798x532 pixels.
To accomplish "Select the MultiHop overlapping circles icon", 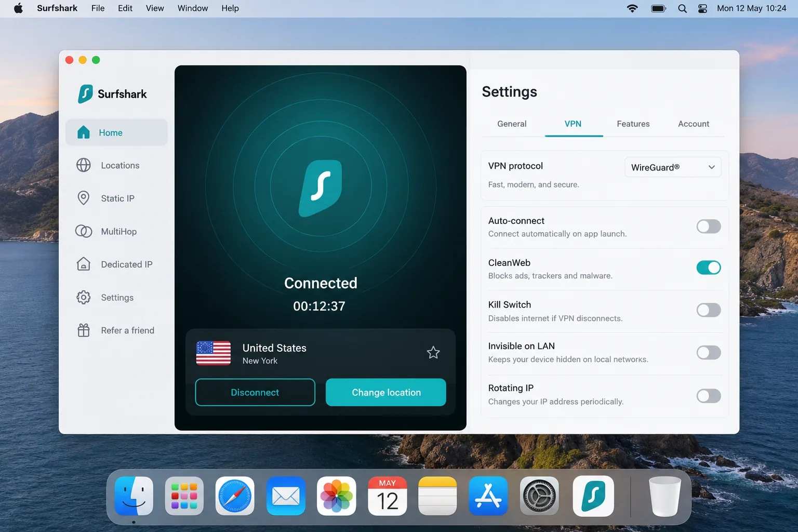I will click(x=84, y=231).
